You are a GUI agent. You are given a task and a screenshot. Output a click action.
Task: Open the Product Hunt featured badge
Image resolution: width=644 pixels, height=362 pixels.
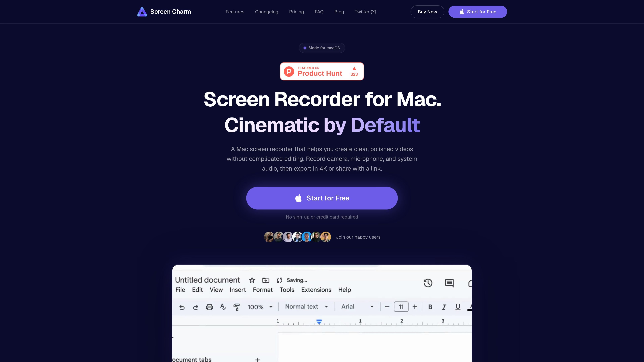point(322,71)
